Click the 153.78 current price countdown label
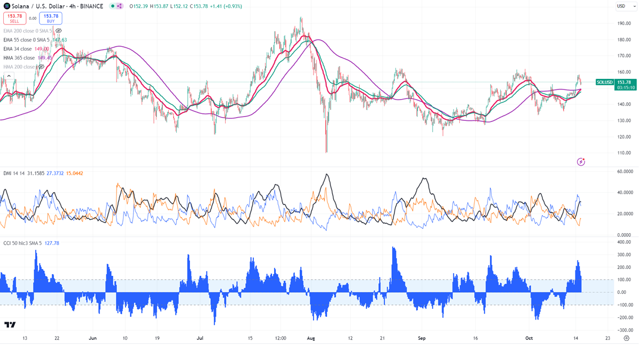Image resolution: width=644 pixels, height=345 pixels. pos(625,84)
